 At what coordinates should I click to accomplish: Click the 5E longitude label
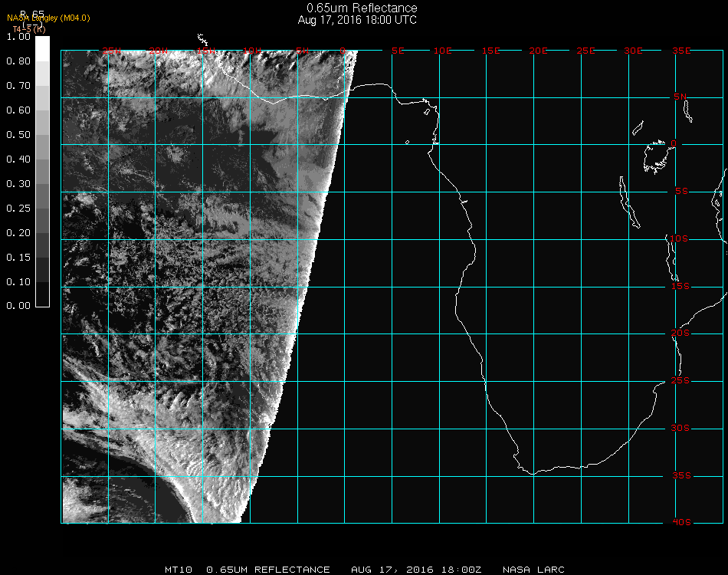pos(398,51)
